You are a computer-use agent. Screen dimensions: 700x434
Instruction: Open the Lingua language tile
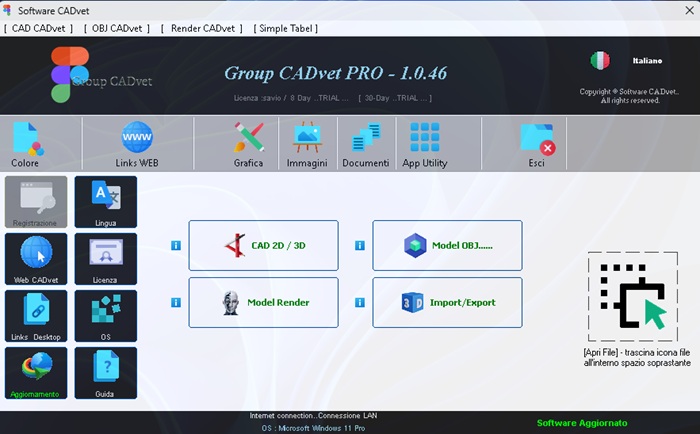point(106,202)
